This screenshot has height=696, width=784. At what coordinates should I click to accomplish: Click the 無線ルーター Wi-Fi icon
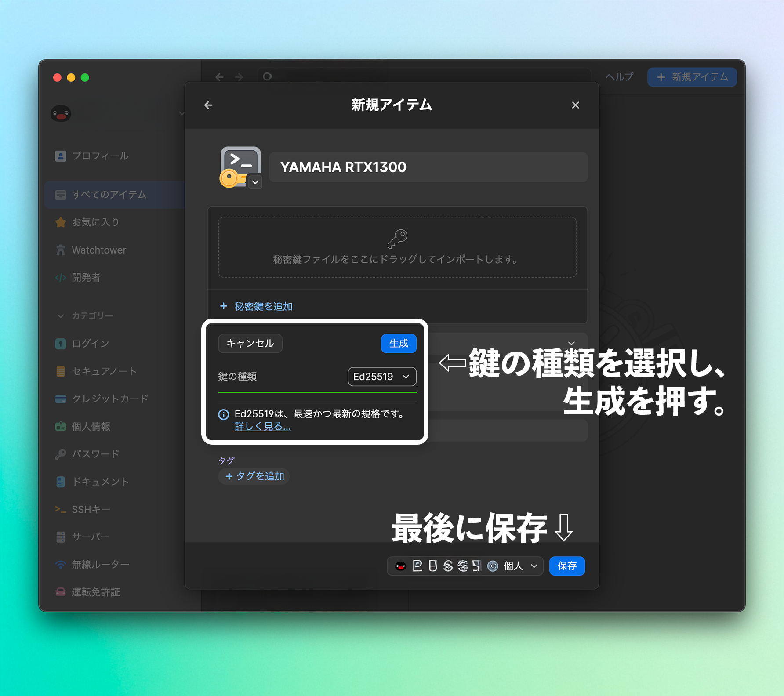point(61,564)
